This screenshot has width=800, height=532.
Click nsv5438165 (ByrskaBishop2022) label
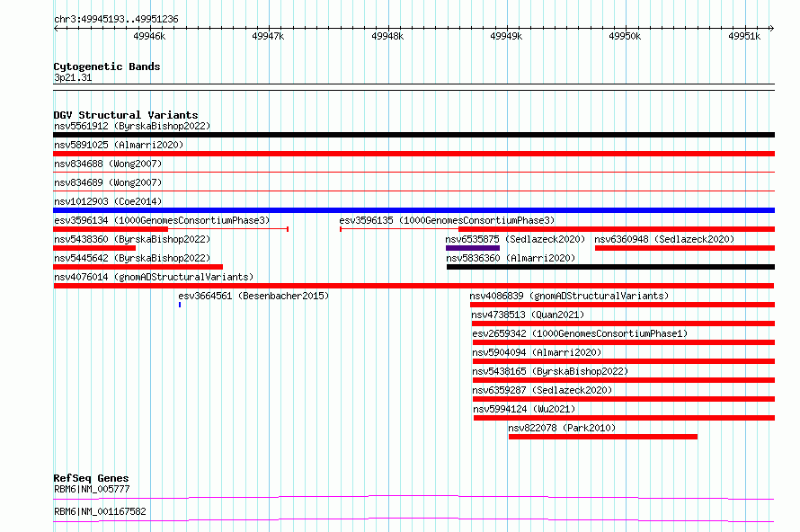click(x=550, y=371)
